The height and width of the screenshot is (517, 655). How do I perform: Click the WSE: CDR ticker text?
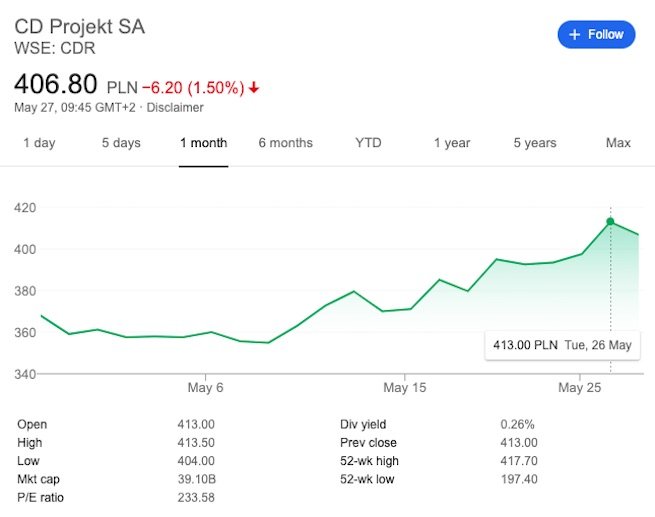[x=55, y=48]
